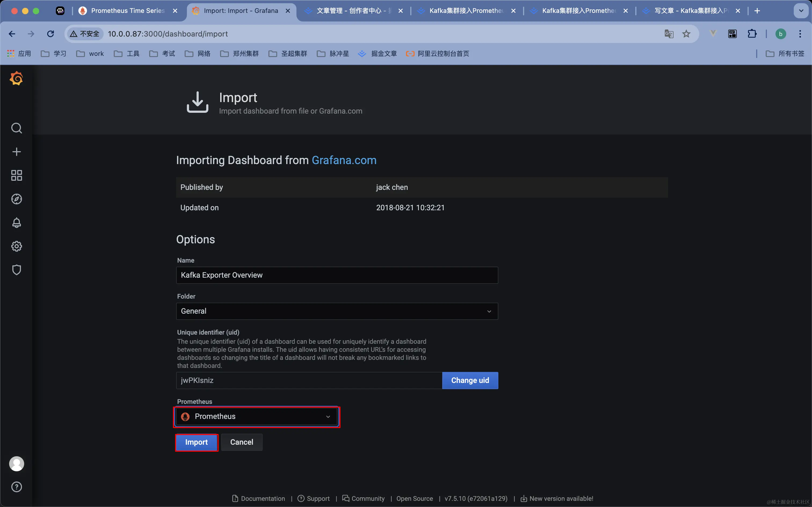Image resolution: width=812 pixels, height=507 pixels.
Task: Open a new browser tab with plus
Action: (x=757, y=11)
